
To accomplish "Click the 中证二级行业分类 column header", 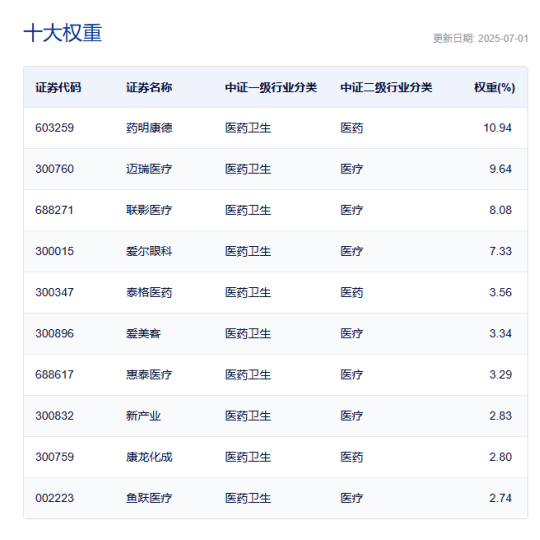I will pos(386,87).
